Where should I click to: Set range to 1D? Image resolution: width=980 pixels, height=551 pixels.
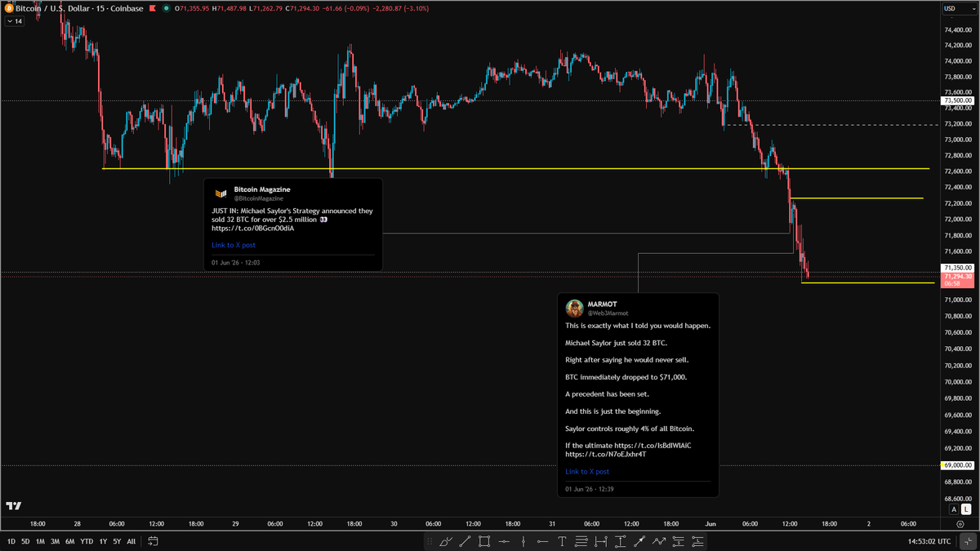click(11, 541)
